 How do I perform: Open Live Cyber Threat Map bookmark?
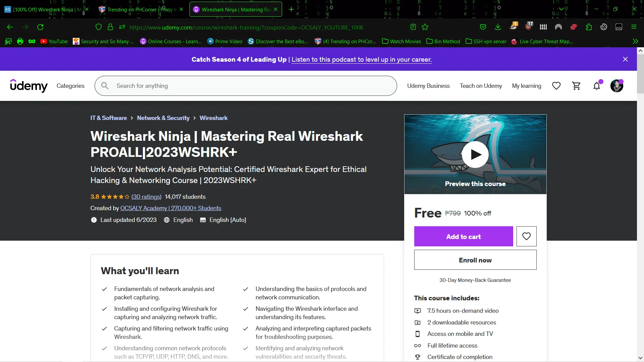[542, 42]
